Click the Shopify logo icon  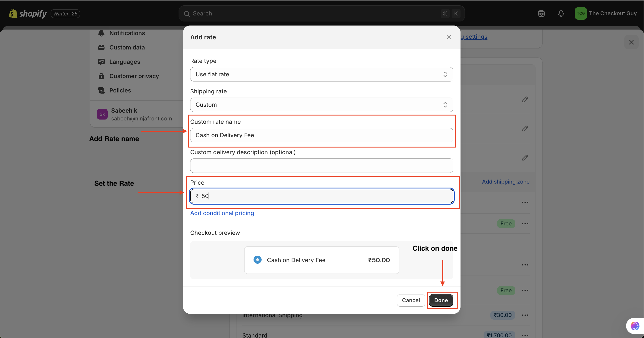[13, 13]
